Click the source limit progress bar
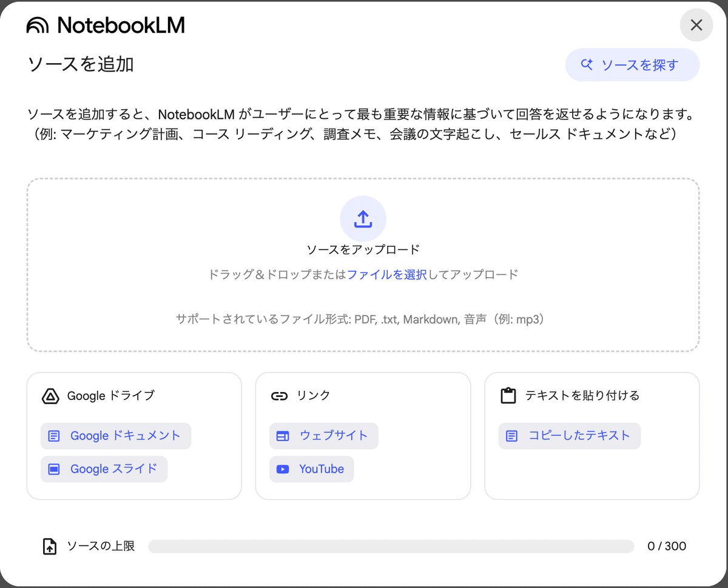Viewport: 728px width, 588px height. click(x=391, y=546)
